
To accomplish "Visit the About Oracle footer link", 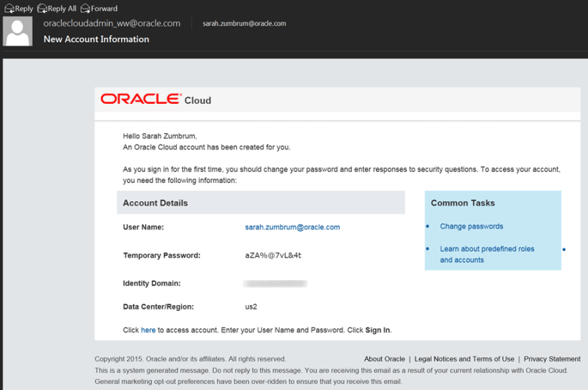I will click(384, 359).
